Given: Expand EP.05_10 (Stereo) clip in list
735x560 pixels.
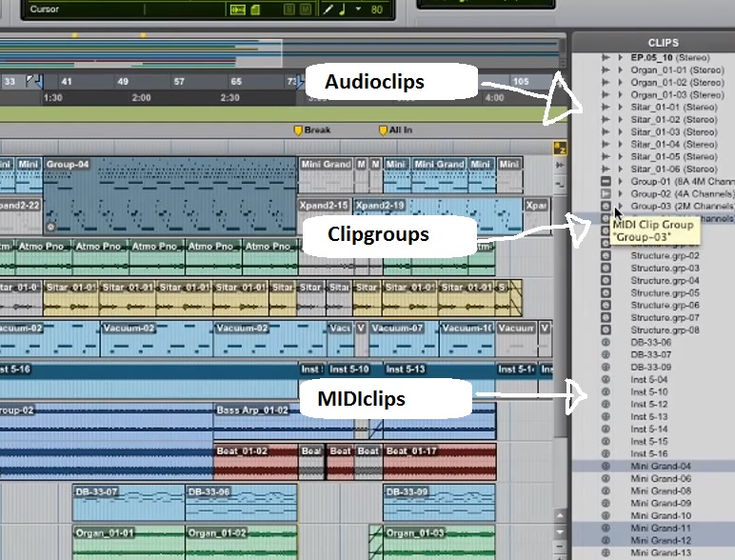Looking at the screenshot, I should click(620, 58).
